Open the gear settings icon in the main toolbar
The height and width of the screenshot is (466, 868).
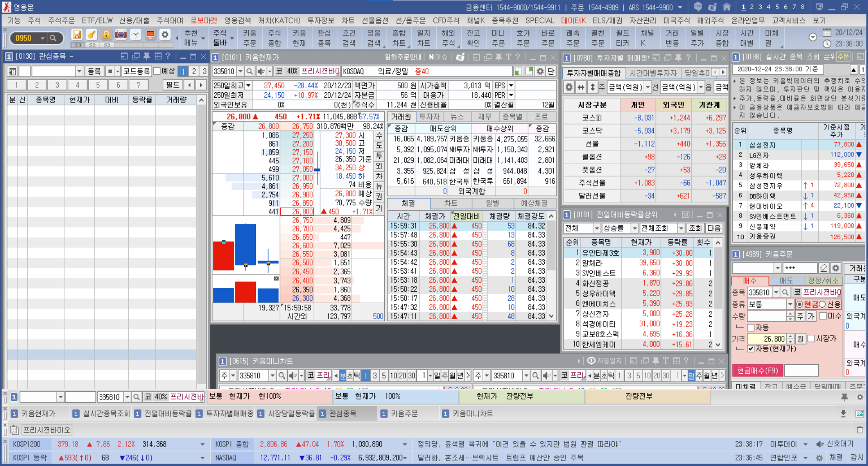tap(165, 35)
